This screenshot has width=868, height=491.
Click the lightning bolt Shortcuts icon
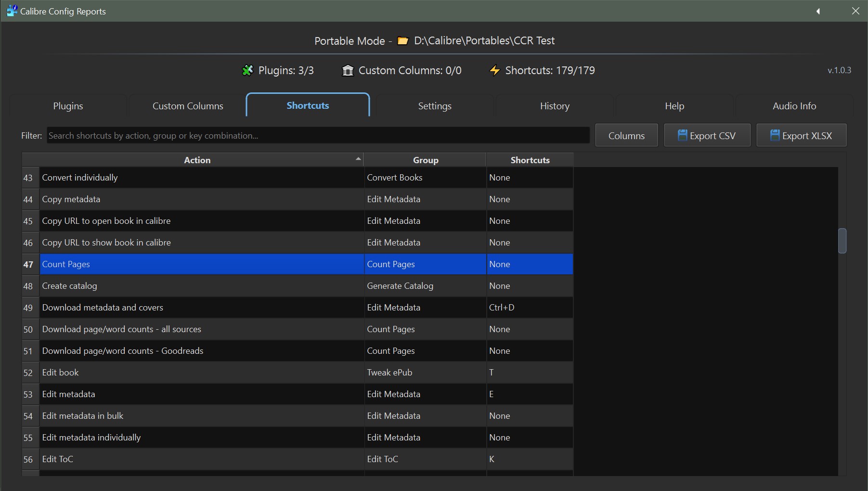tap(494, 71)
